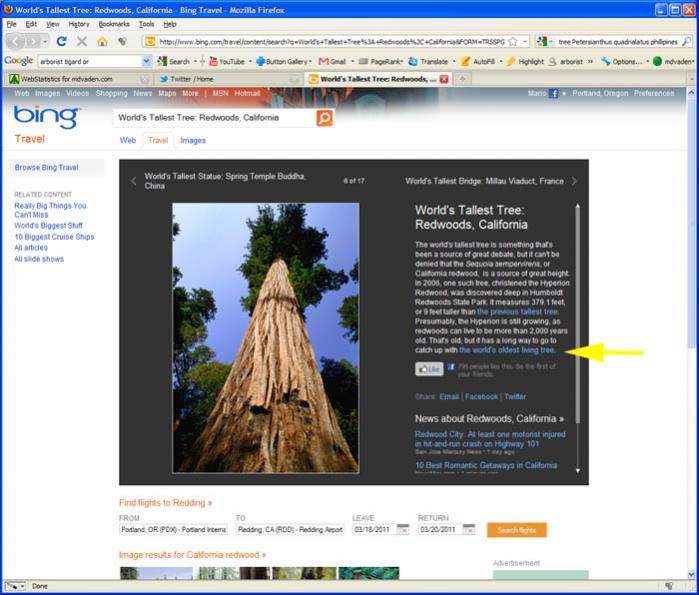699x595 pixels.
Task: Open the LEAVE date calendar icon
Action: pos(403,529)
